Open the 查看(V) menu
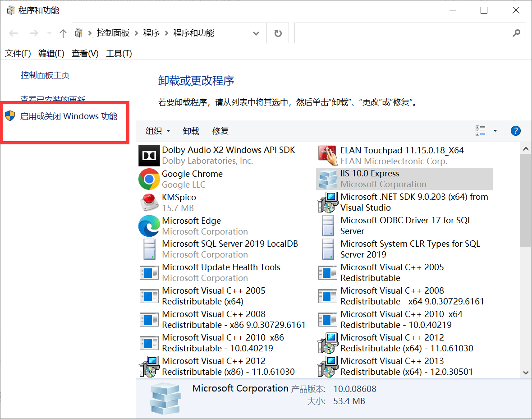This screenshot has height=419, width=532. coord(85,53)
